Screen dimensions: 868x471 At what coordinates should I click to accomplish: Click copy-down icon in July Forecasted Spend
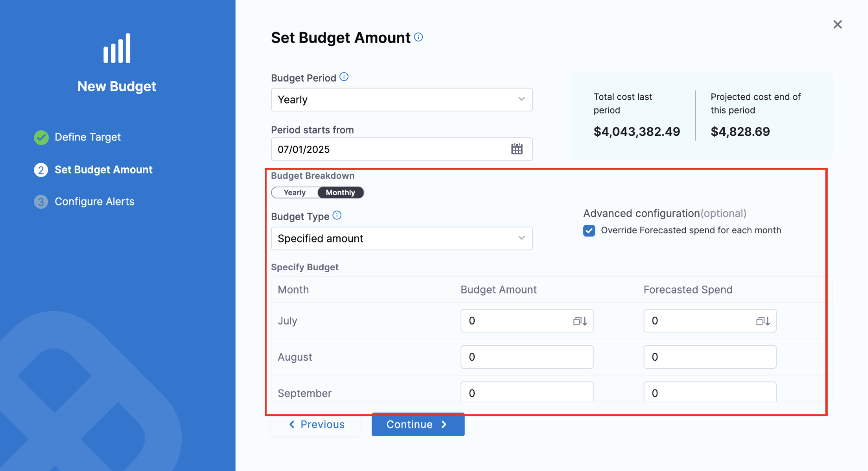click(763, 321)
